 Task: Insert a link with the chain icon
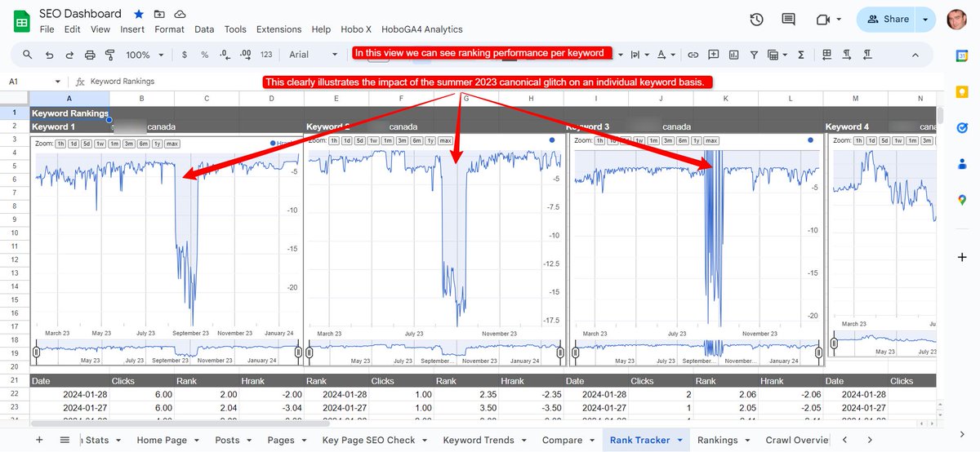point(693,55)
